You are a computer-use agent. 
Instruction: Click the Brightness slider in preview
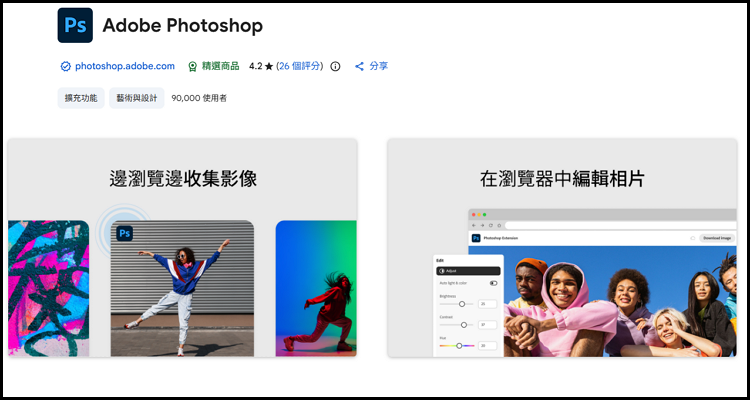(x=456, y=304)
